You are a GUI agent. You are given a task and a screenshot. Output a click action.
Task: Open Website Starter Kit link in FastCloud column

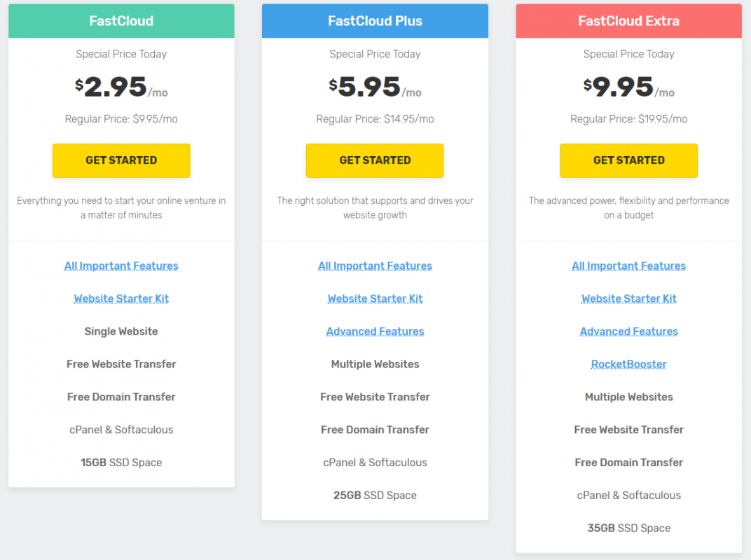pyautogui.click(x=121, y=299)
